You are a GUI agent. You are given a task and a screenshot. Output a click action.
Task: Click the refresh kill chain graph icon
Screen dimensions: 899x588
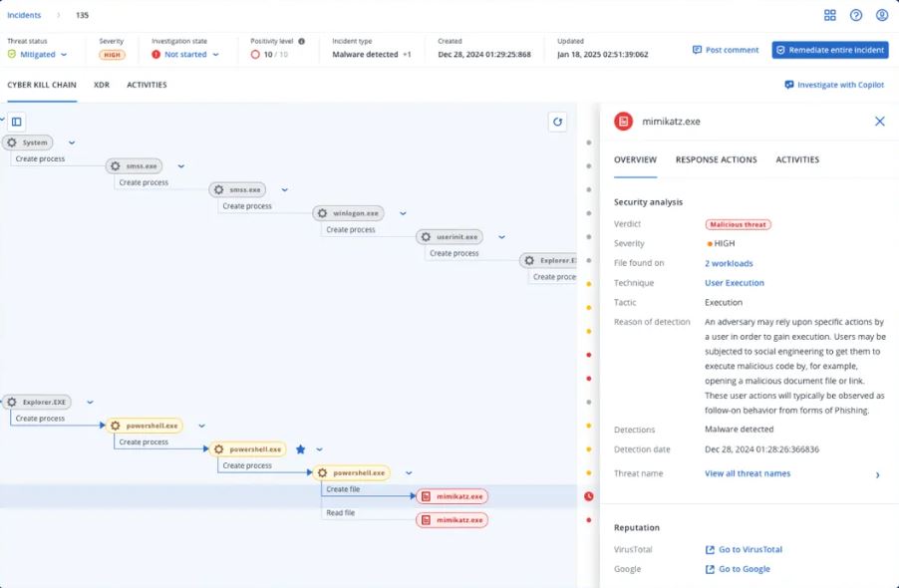[558, 122]
